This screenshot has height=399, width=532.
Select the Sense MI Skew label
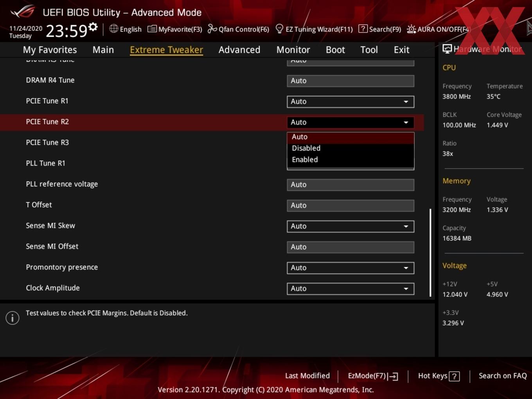pyautogui.click(x=50, y=226)
